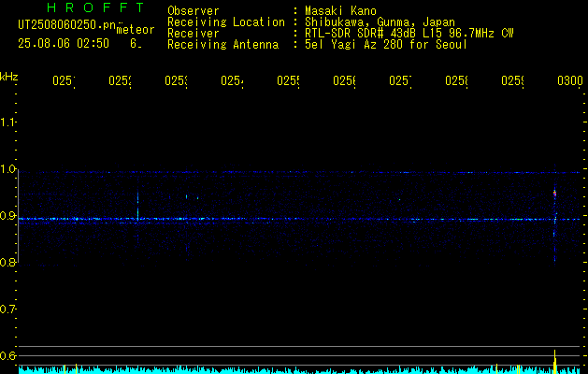The image size is (588, 374).
Task: Click the 0.7 kHz frequency axis label
Action: (x=7, y=309)
